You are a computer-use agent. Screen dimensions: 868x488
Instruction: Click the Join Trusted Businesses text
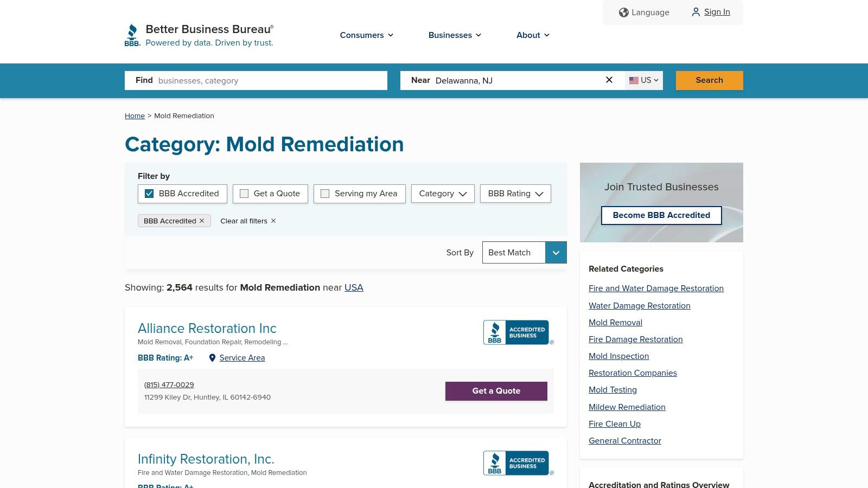[661, 187]
